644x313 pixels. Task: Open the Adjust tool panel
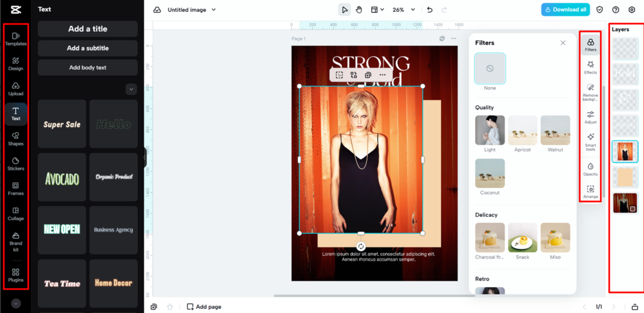pos(590,117)
